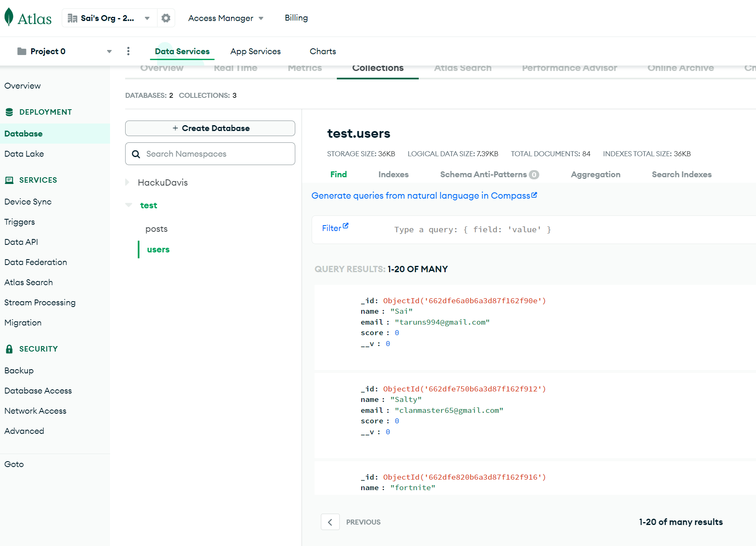Screen dimensions: 756x546
Task: Select the users collection
Action: coord(158,249)
